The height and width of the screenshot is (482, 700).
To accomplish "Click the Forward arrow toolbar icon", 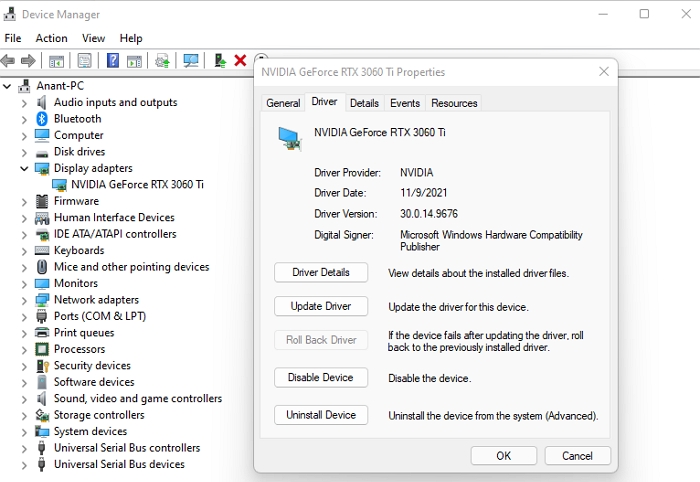I will pos(28,60).
